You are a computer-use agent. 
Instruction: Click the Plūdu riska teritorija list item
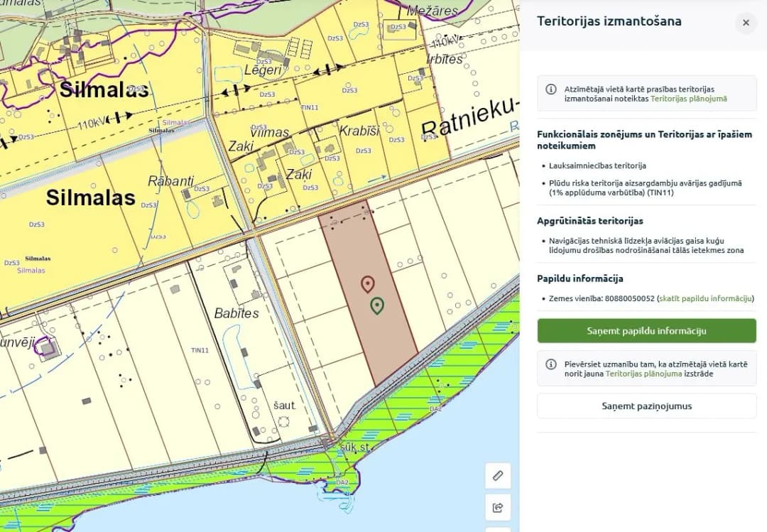pyautogui.click(x=645, y=188)
